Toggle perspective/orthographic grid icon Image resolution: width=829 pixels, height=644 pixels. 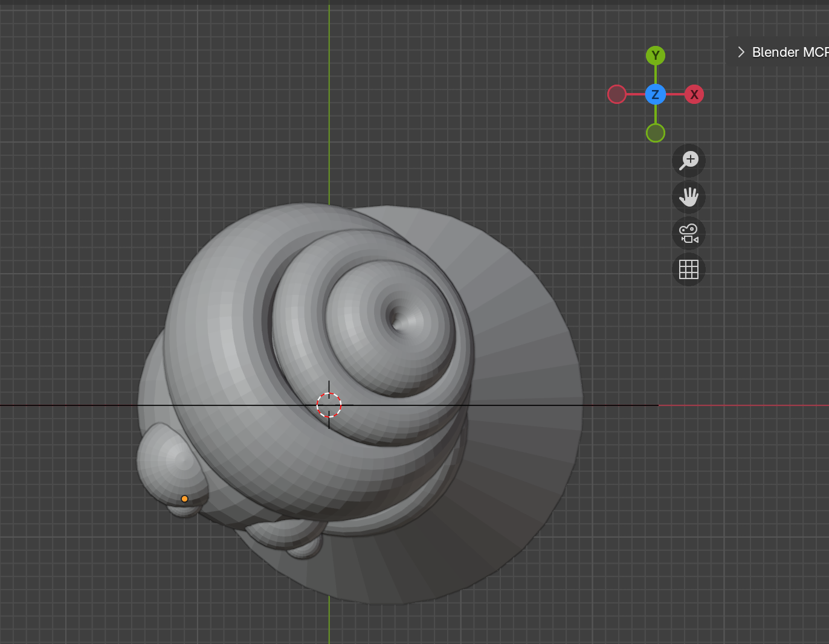[689, 269]
